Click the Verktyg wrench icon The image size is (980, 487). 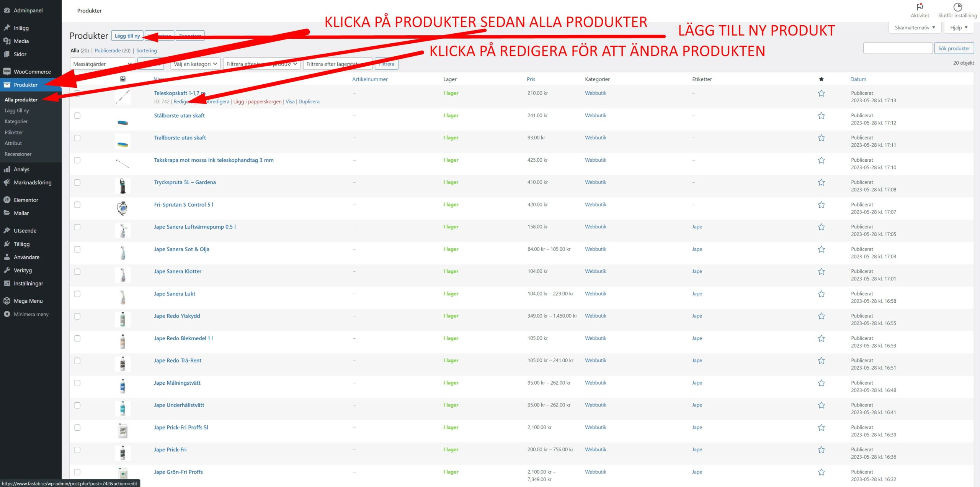[x=7, y=270]
